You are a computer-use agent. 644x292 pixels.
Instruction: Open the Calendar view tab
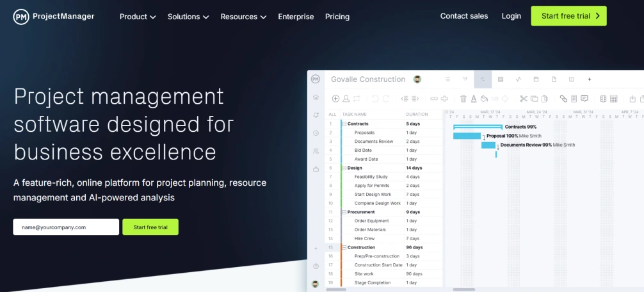536,79
